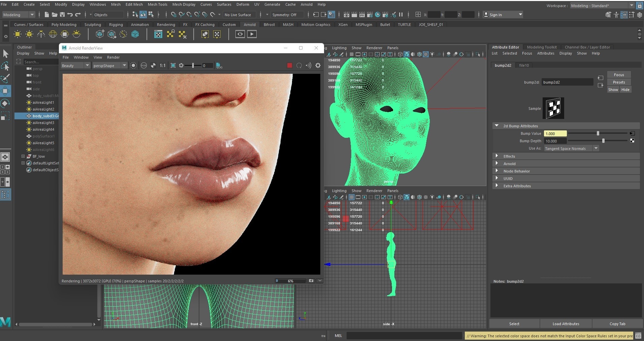
Task: Click the Bump Value slider
Action: coord(598,133)
